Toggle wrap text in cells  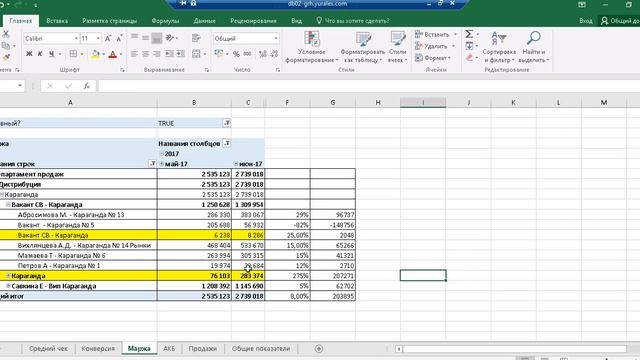(x=196, y=38)
